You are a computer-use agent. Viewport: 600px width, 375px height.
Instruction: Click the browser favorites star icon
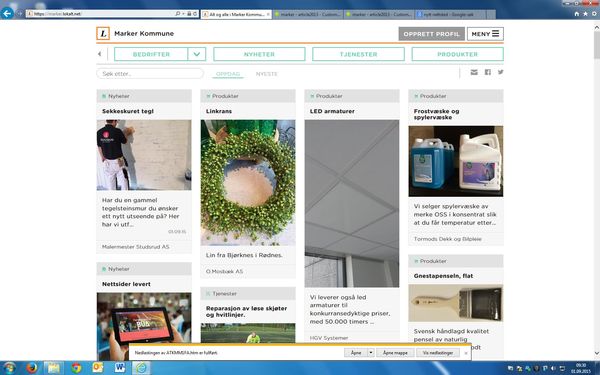click(585, 14)
